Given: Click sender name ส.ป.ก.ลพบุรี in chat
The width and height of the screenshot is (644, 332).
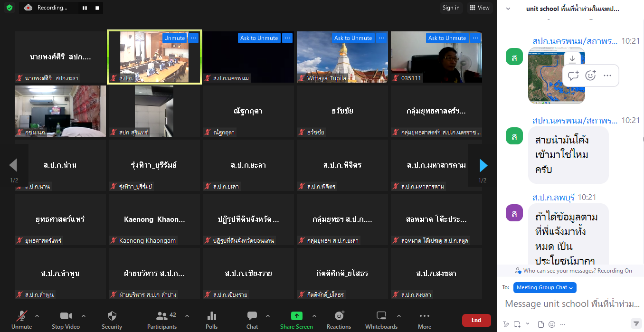Looking at the screenshot, I should [554, 197].
